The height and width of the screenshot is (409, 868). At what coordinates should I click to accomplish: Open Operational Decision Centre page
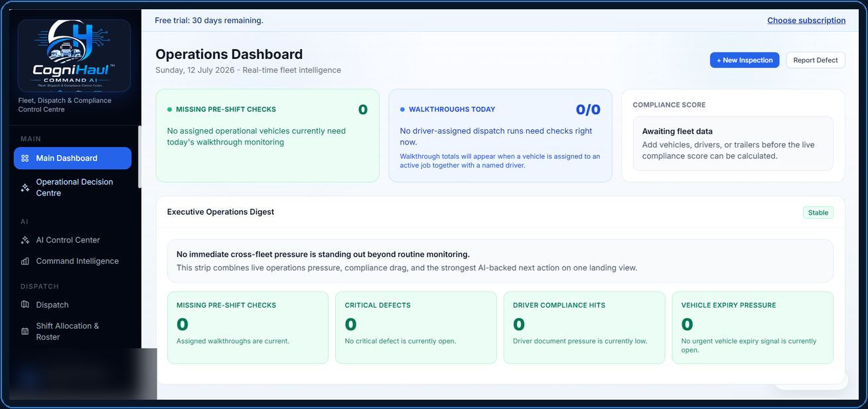[x=72, y=188]
